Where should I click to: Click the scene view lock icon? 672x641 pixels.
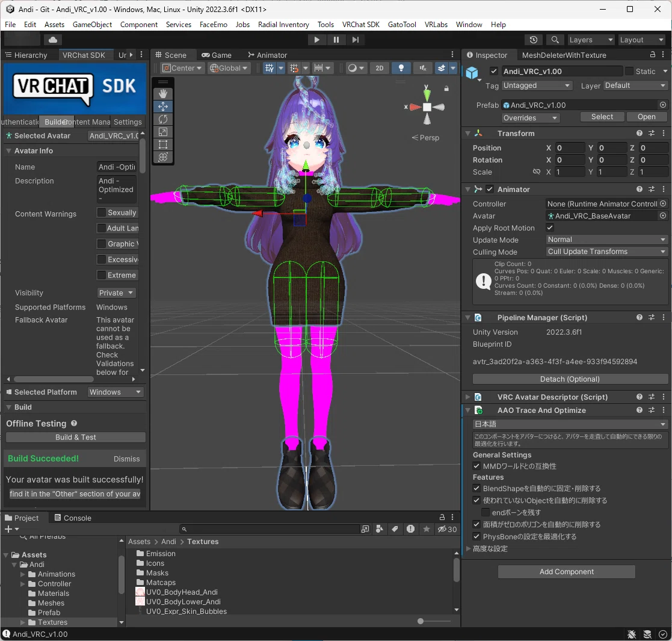click(x=446, y=88)
